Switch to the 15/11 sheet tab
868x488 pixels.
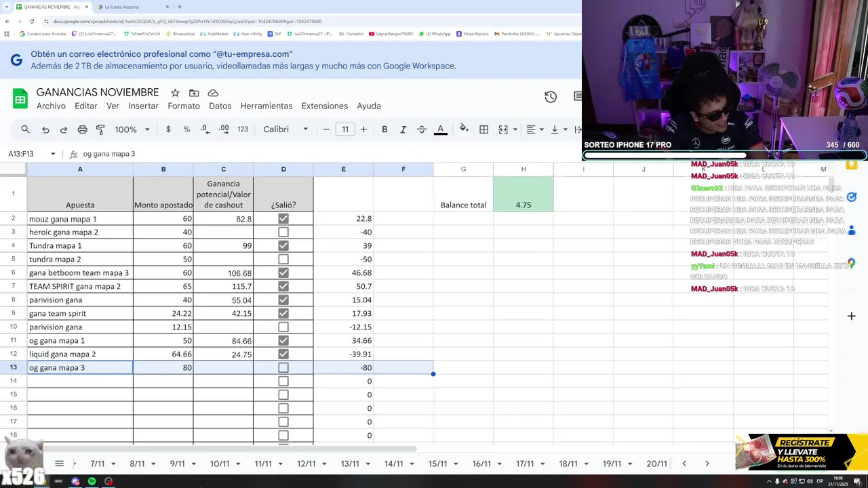tap(437, 464)
